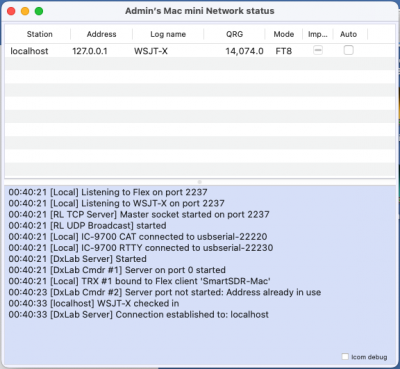400x369 pixels.
Task: Click the 'Address already in use' log line
Action: (x=165, y=292)
